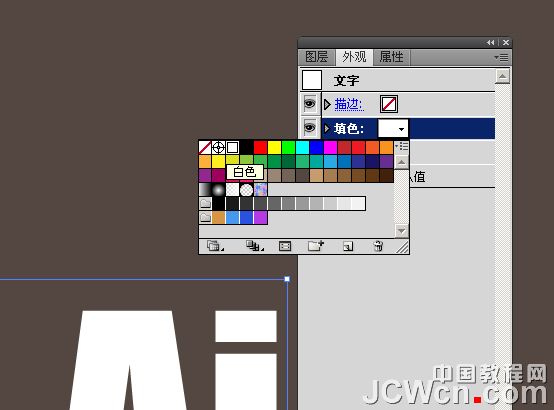Switch to the 外观 tab
The height and width of the screenshot is (410, 554).
click(x=354, y=57)
